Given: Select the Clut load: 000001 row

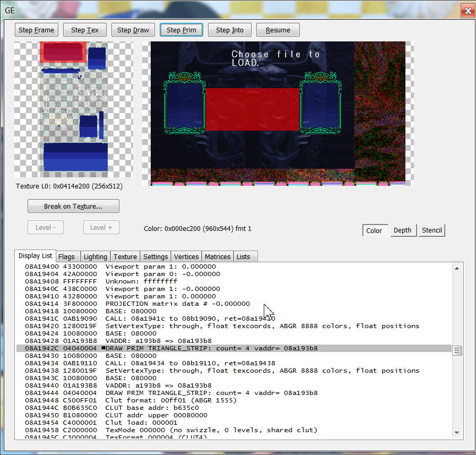Looking at the screenshot, I should click(x=233, y=423).
